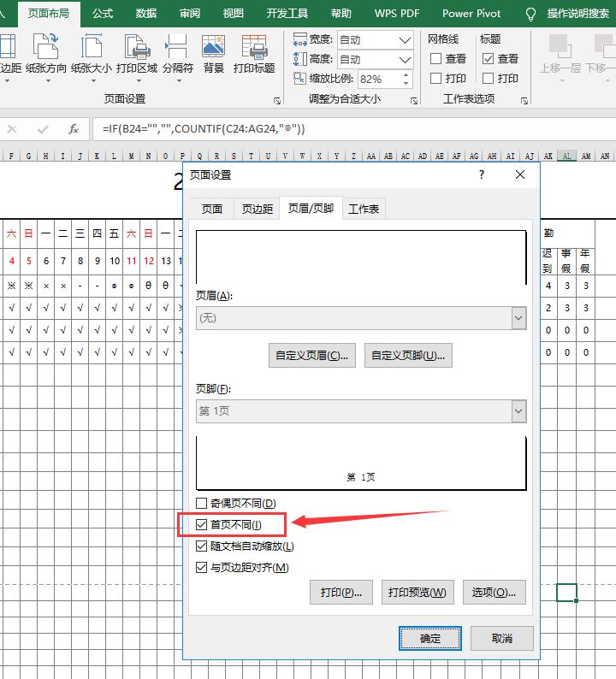Uncheck 首页不同 checkbox
The height and width of the screenshot is (679, 616).
tap(201, 525)
